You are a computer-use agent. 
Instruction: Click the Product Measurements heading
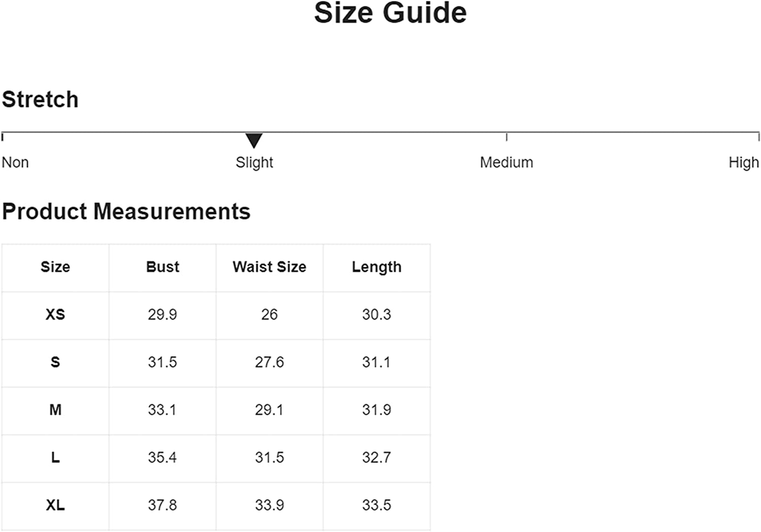pos(126,212)
